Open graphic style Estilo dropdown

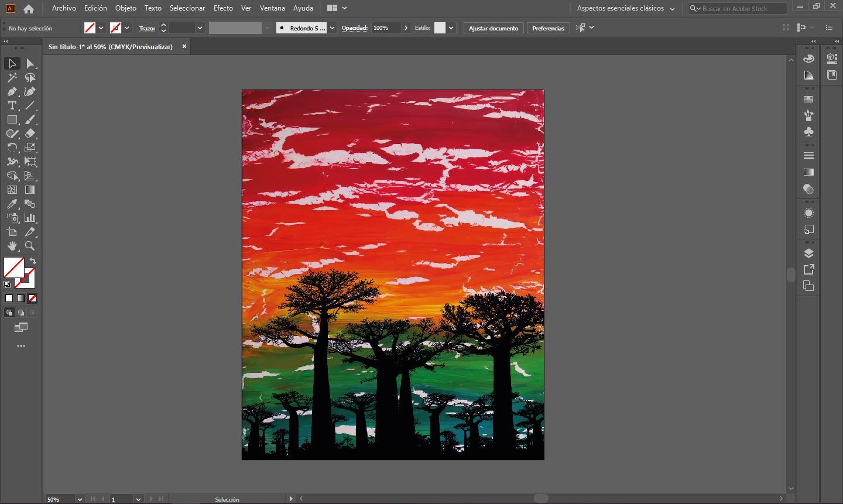451,28
